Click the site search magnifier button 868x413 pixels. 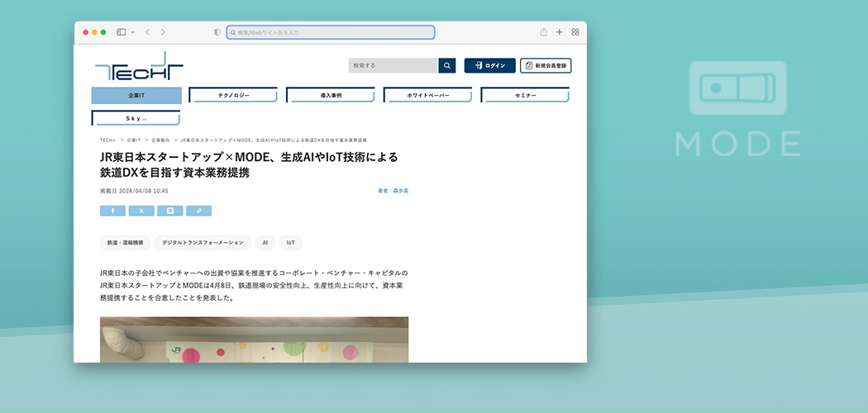click(446, 65)
